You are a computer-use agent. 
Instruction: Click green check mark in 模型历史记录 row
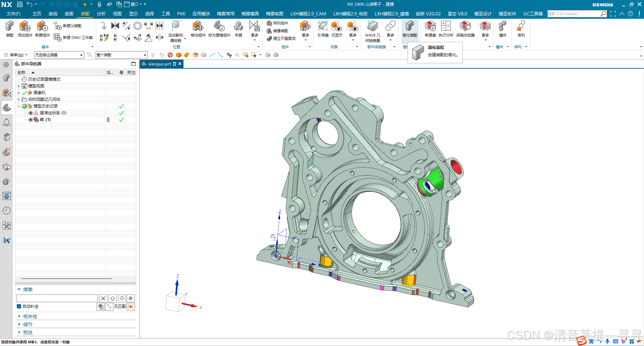pos(121,106)
